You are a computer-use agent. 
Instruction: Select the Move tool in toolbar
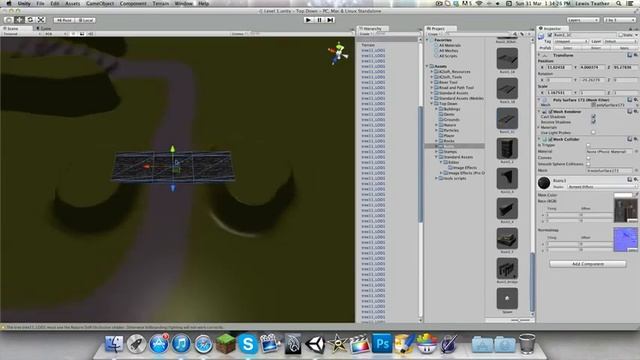19,20
